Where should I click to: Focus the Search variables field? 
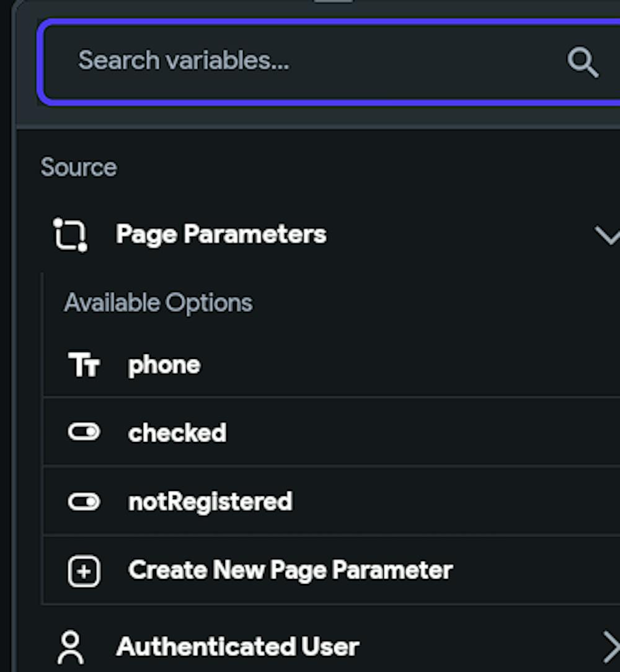tap(298, 61)
